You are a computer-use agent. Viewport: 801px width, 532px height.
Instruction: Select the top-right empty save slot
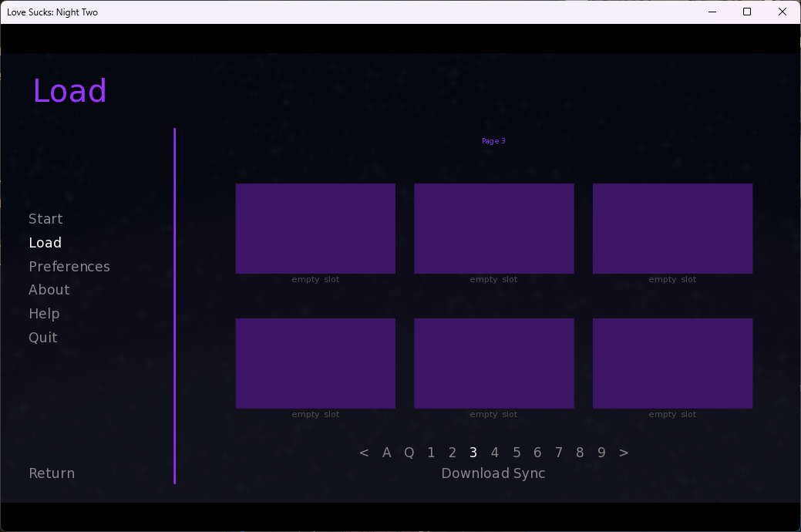click(x=672, y=229)
